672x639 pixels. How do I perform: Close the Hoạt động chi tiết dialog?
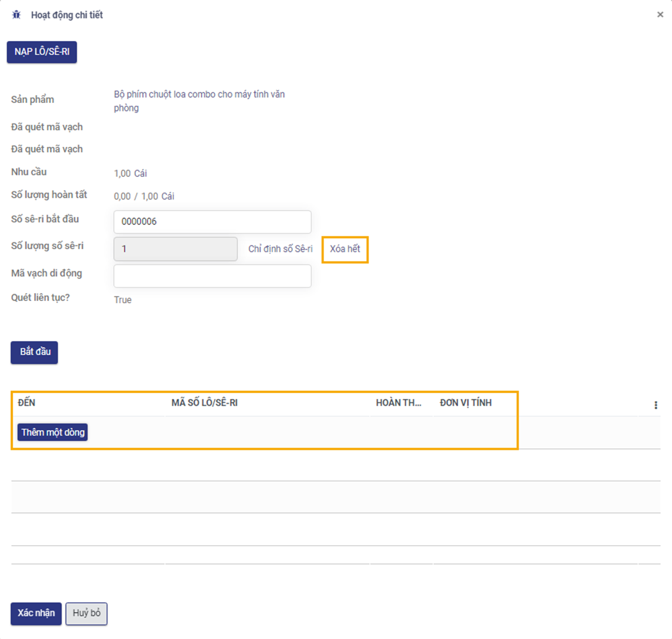(x=660, y=15)
